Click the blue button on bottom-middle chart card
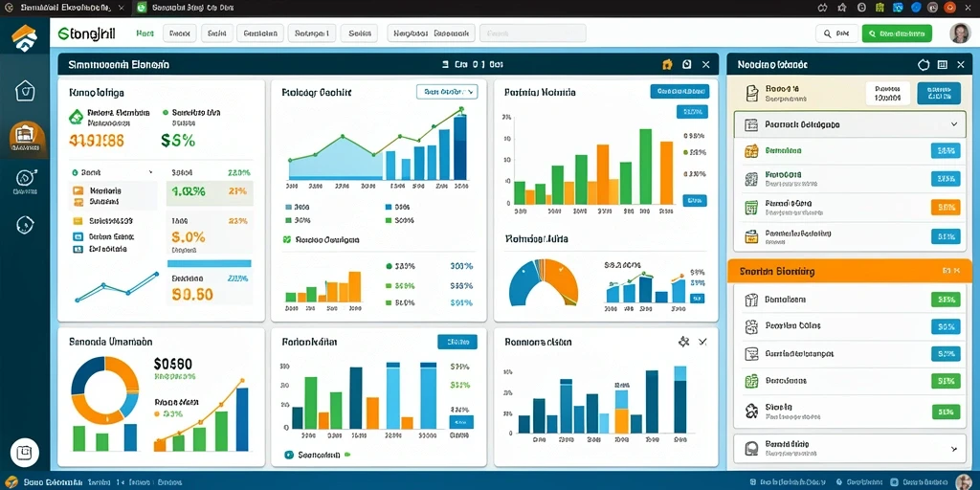 (457, 342)
